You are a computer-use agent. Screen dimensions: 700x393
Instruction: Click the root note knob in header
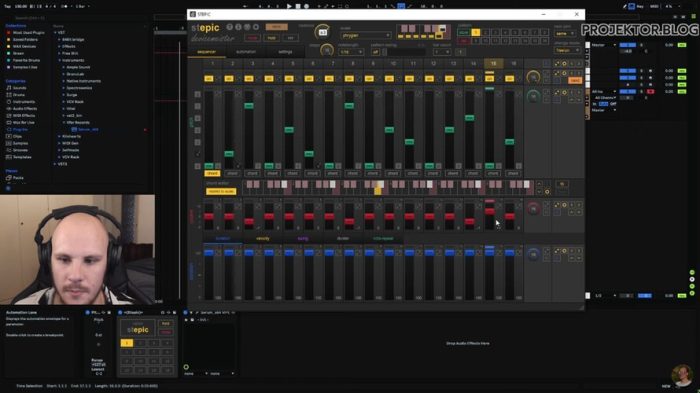(322, 33)
